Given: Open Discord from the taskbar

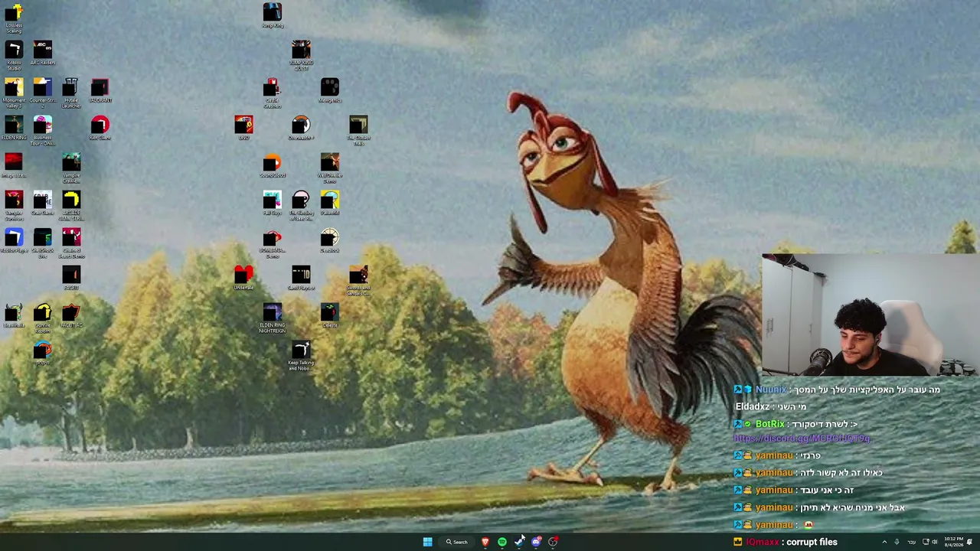Looking at the screenshot, I should pyautogui.click(x=536, y=542).
